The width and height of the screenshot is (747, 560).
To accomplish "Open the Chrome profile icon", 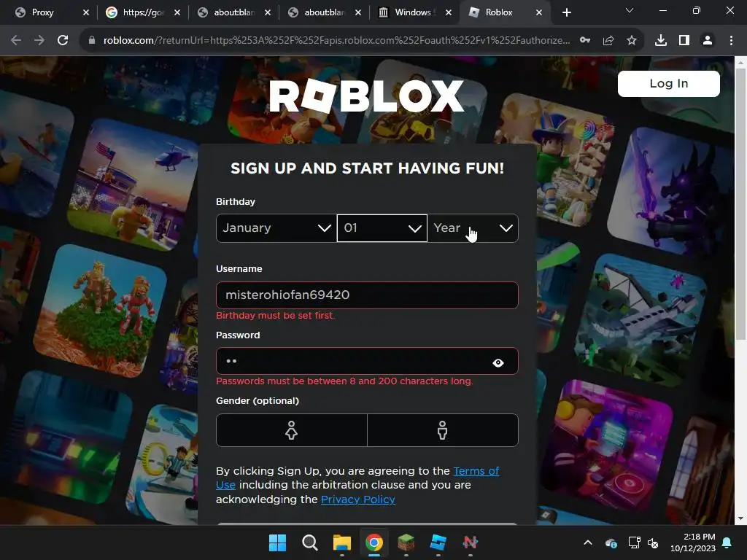I will pyautogui.click(x=708, y=41).
